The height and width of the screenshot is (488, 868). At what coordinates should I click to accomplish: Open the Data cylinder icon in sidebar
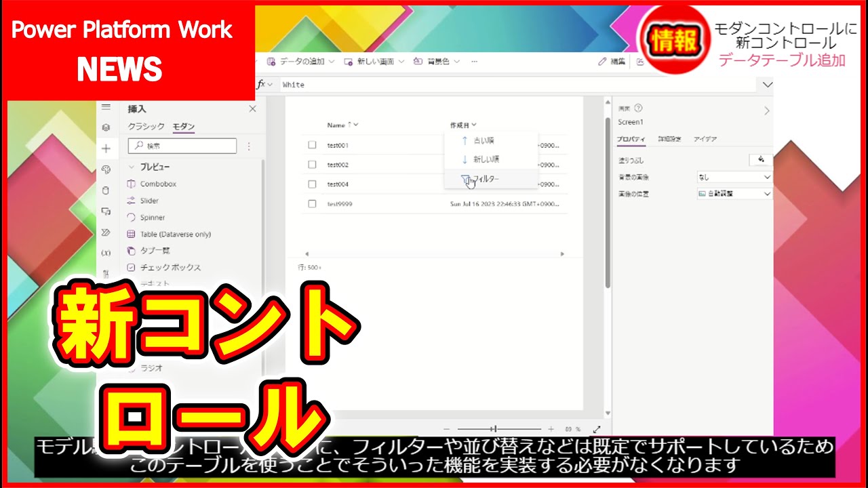pos(106,190)
